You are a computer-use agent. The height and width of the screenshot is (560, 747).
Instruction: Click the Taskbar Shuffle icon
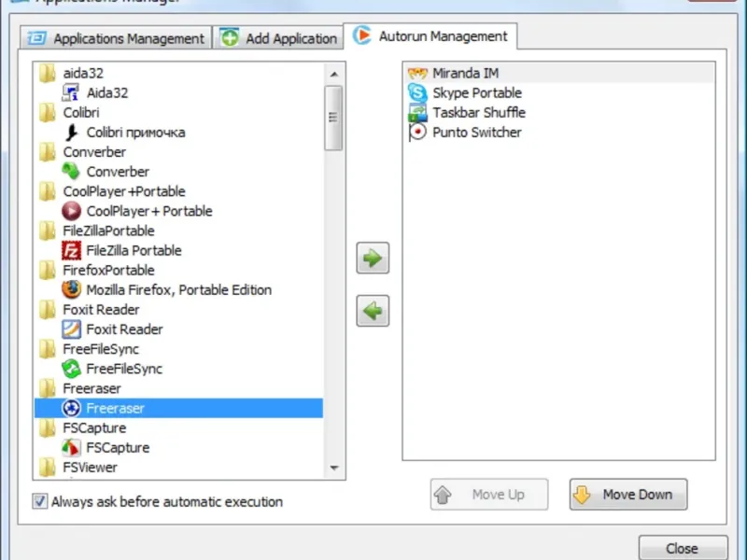click(x=417, y=113)
